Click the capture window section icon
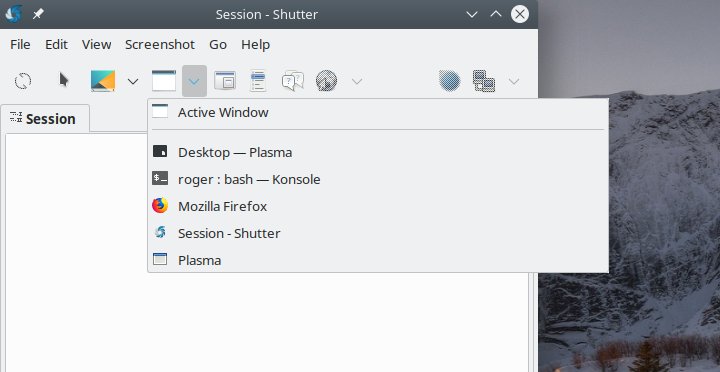 [225, 81]
